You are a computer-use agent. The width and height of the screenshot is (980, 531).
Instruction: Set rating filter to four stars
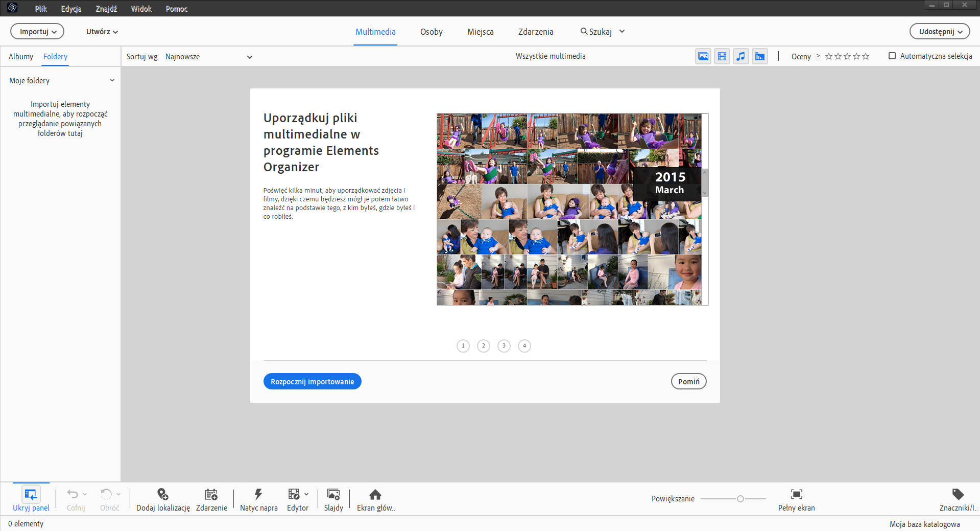[856, 56]
